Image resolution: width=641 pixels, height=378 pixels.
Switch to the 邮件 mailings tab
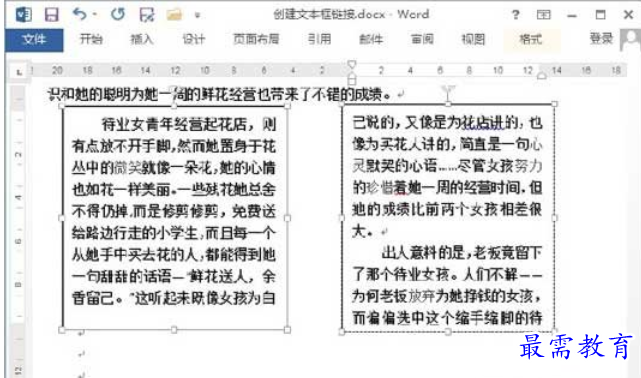pos(371,39)
